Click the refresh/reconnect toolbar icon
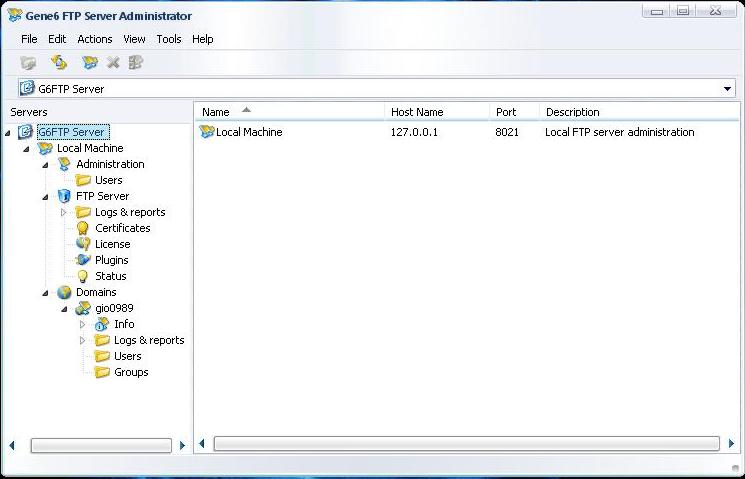Screen dimensions: 745x479 pos(59,62)
